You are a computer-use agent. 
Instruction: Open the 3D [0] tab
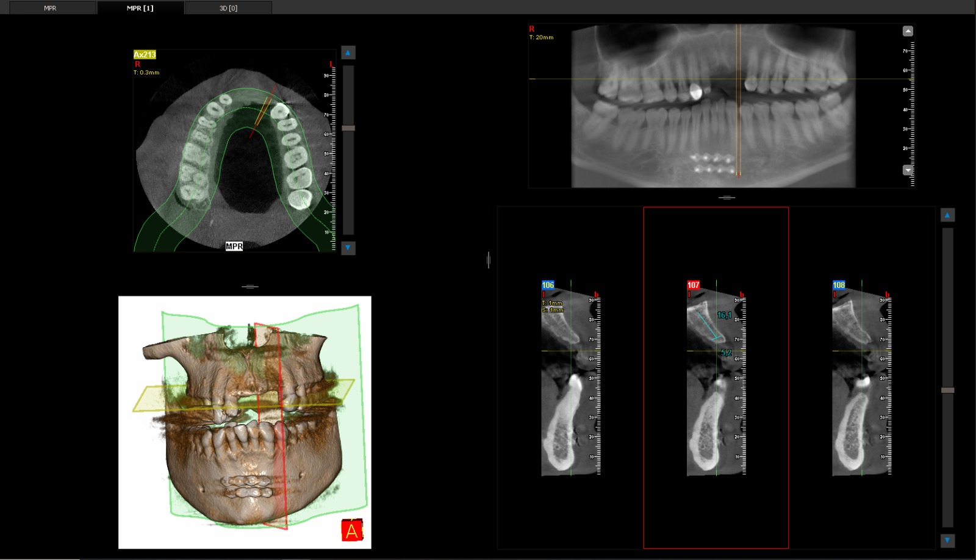pos(228,8)
